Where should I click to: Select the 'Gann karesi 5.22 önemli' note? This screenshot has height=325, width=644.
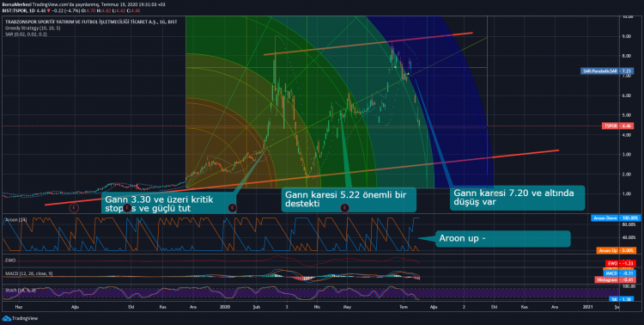coord(349,199)
